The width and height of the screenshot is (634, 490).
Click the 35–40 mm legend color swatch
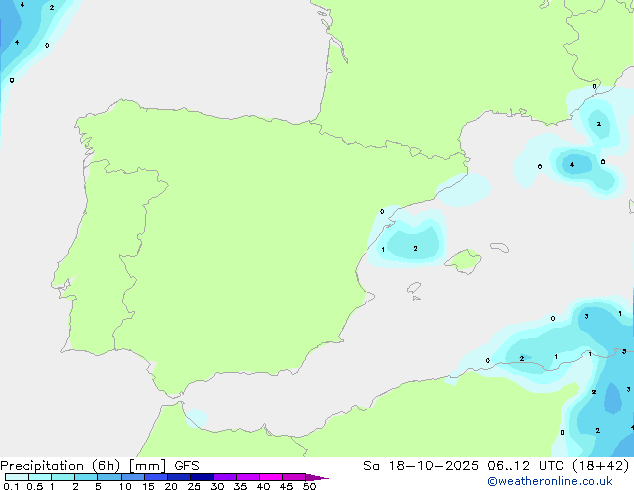click(x=248, y=477)
